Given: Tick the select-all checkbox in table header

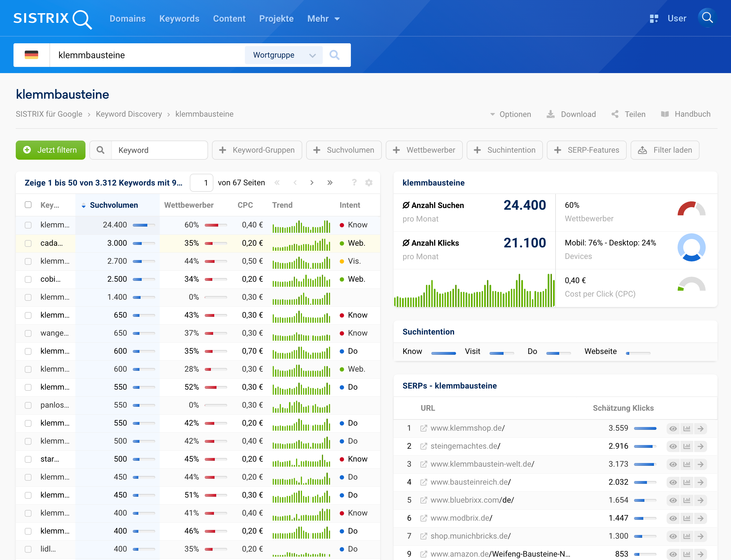Looking at the screenshot, I should 28,205.
